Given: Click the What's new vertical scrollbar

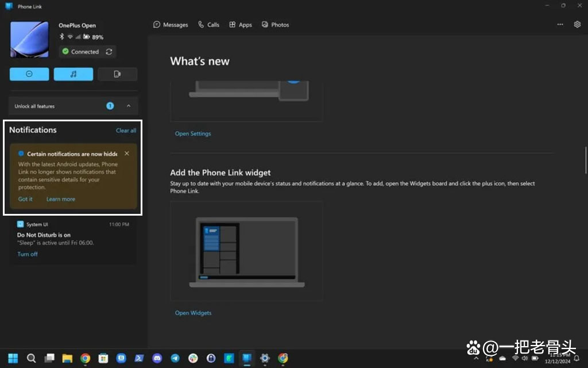Looking at the screenshot, I should point(585,160).
